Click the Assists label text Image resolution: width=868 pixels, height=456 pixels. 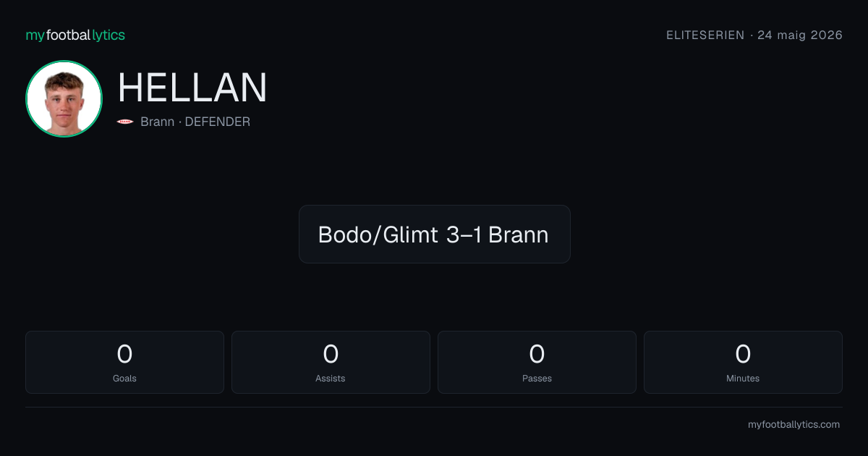click(x=331, y=378)
